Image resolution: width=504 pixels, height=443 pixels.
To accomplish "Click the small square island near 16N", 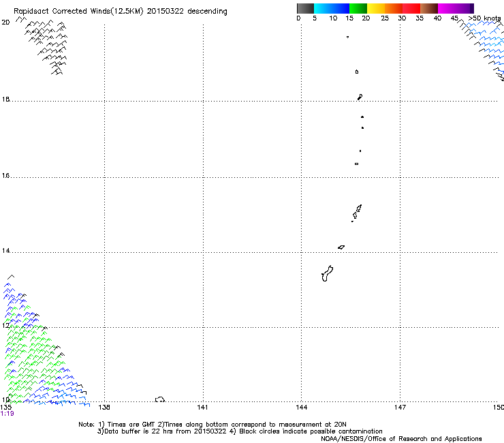I will pyautogui.click(x=356, y=164).
